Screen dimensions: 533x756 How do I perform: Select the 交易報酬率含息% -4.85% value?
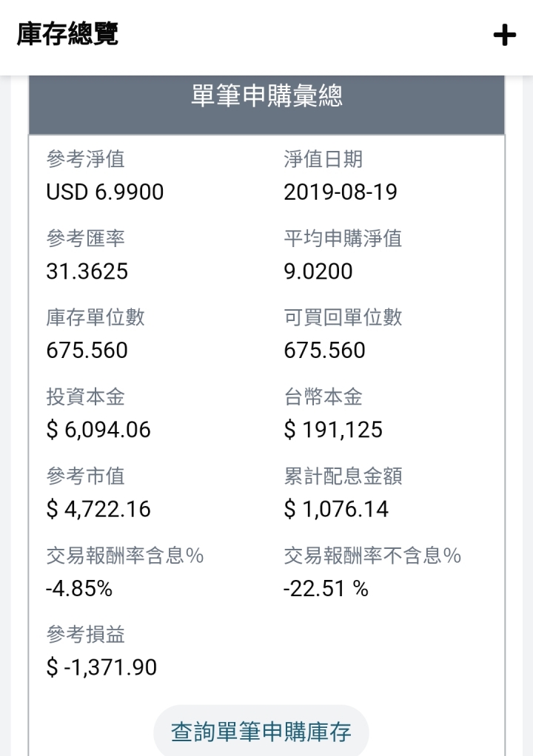point(79,589)
